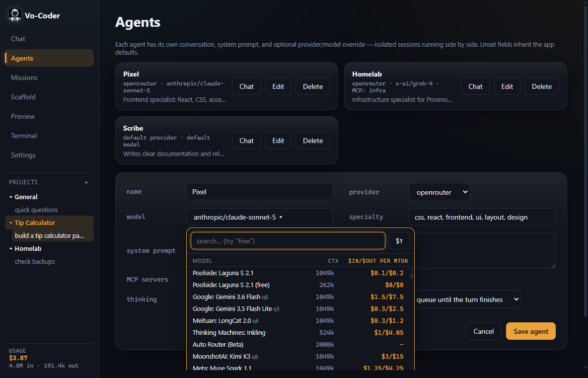Edit the Pixel agent
588x378 pixels.
tap(278, 86)
